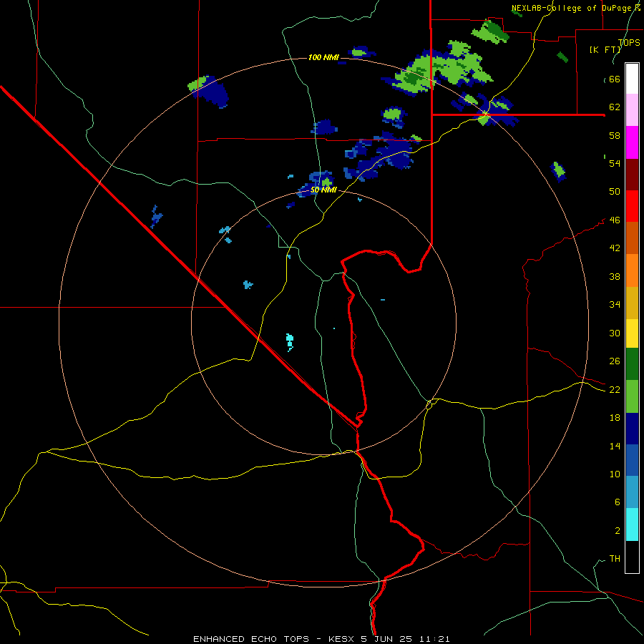Viewport: 644px width, 644px height.
Task: Select the '34' legend value
Action: [x=615, y=304]
